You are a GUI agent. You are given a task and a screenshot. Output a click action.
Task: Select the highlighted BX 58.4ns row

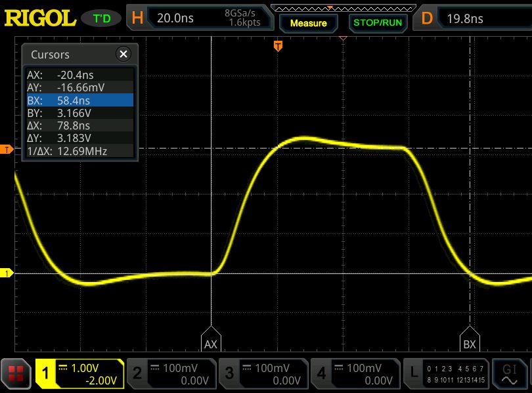click(x=80, y=100)
